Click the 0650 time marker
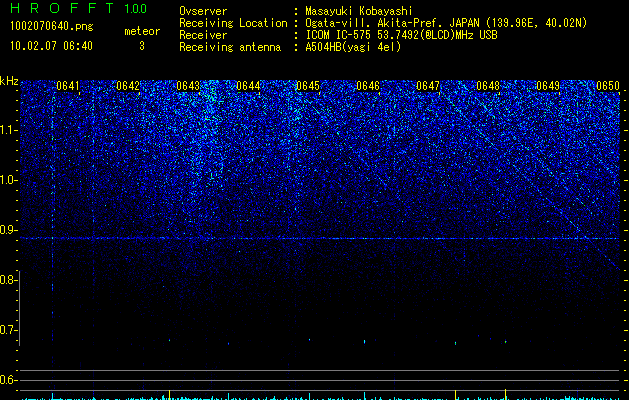The width and height of the screenshot is (629, 400). click(x=608, y=86)
